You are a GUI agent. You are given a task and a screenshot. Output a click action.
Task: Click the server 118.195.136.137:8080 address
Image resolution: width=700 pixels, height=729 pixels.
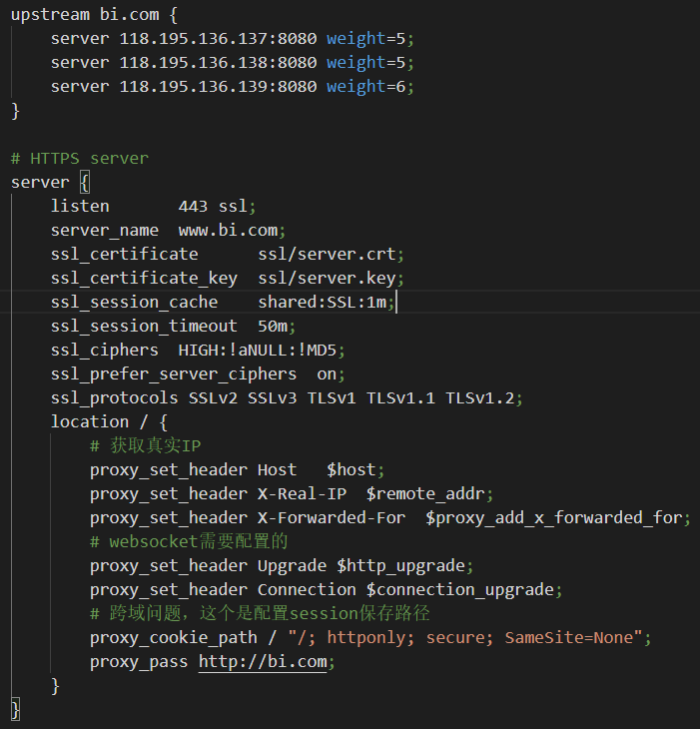click(x=218, y=39)
